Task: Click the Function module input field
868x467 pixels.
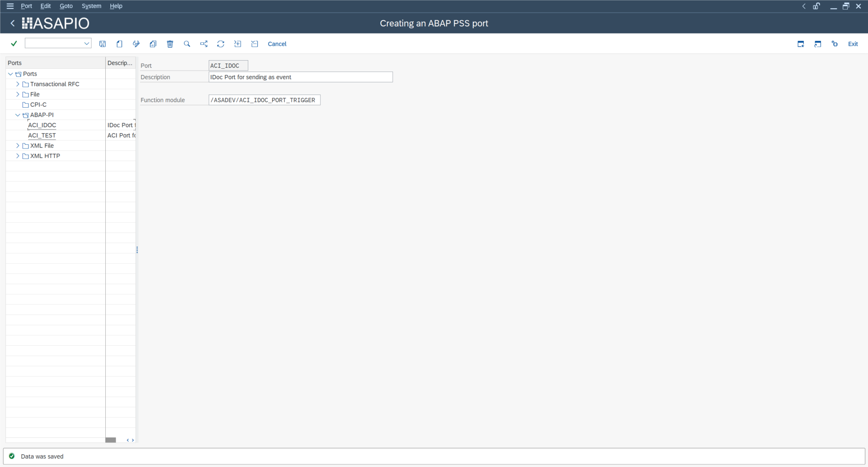Action: pos(264,100)
